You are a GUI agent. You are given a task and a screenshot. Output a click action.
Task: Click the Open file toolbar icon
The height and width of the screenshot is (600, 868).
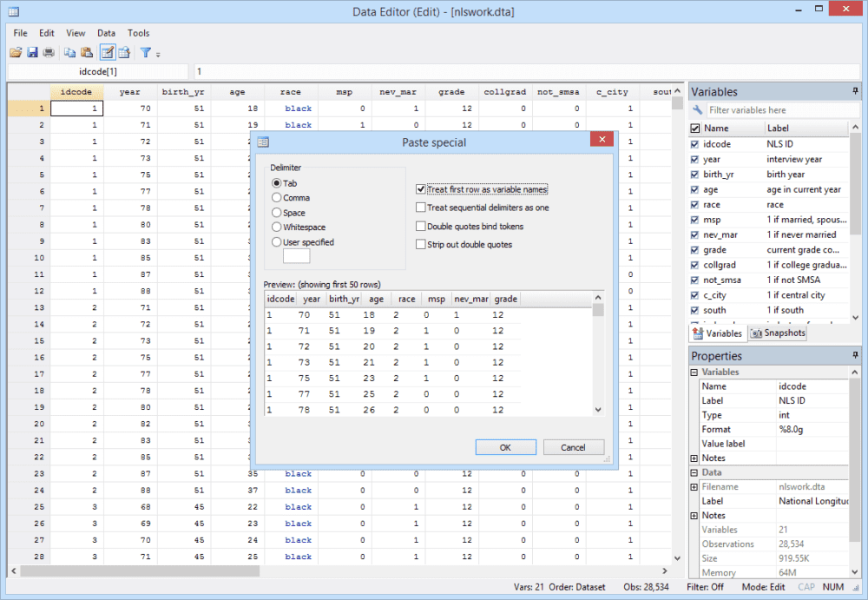coord(16,53)
